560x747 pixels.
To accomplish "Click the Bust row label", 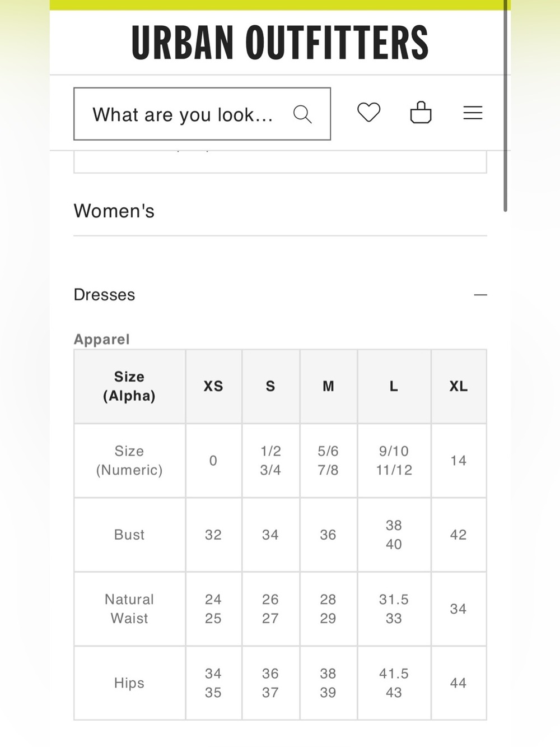I will (x=129, y=535).
